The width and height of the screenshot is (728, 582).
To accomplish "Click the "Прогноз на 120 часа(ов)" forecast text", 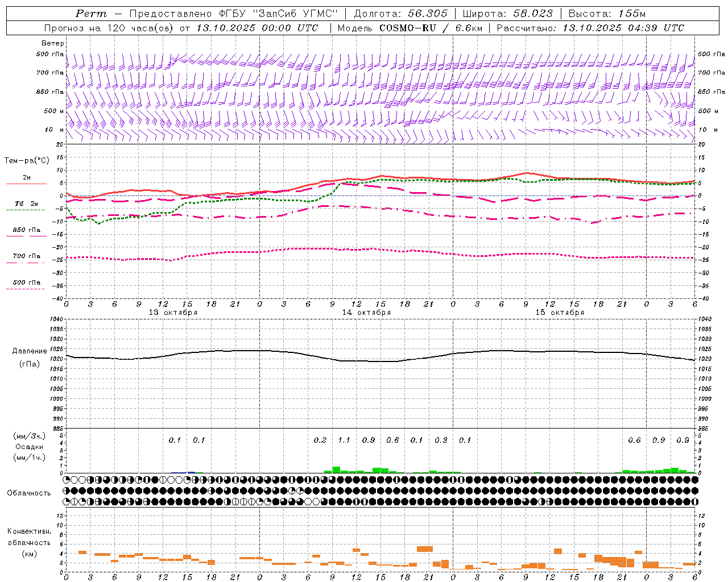I will tap(109, 28).
